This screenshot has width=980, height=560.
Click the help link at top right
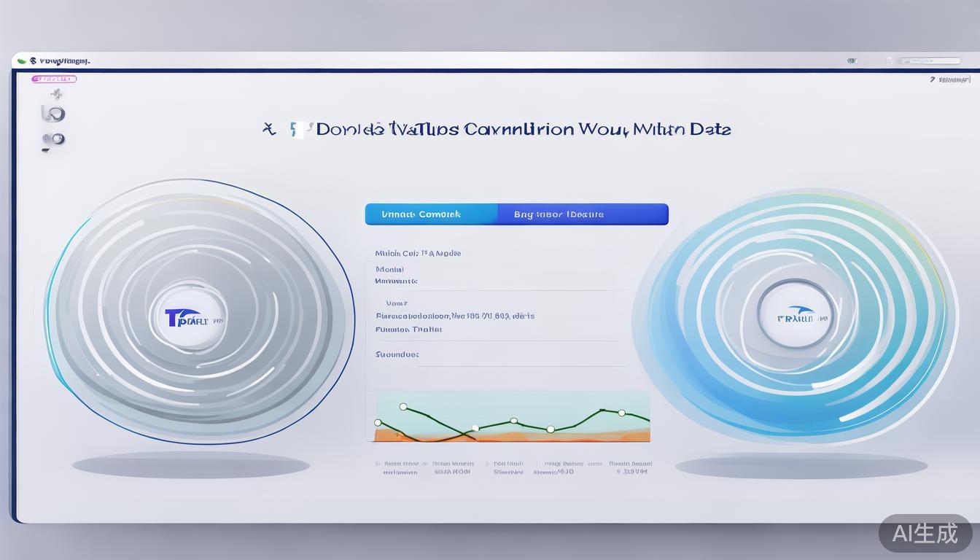[951, 79]
